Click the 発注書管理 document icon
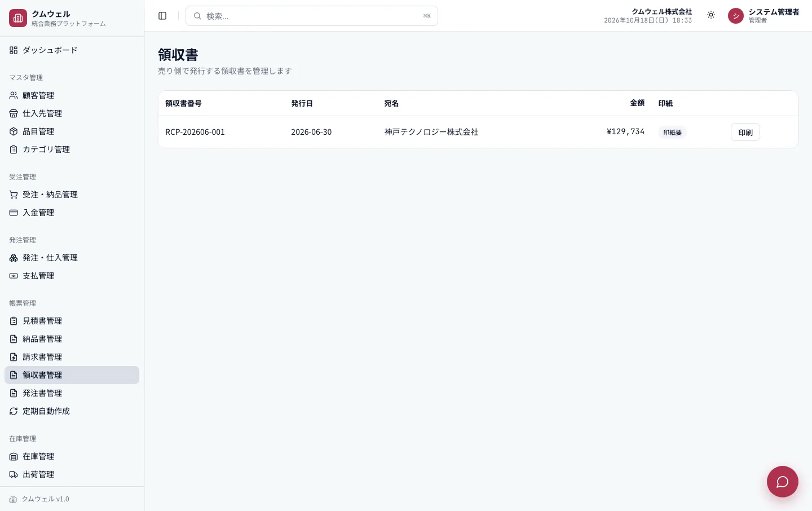The height and width of the screenshot is (511, 812). [14, 393]
